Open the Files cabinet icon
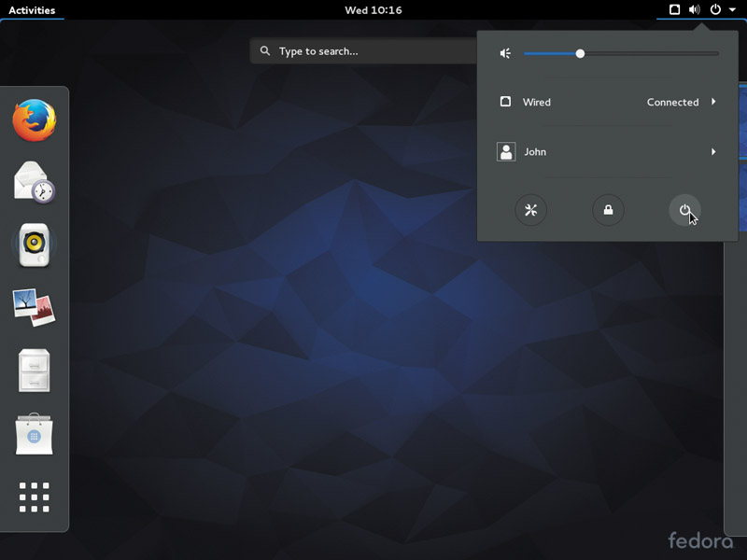Viewport: 747px width, 560px height. [x=35, y=371]
